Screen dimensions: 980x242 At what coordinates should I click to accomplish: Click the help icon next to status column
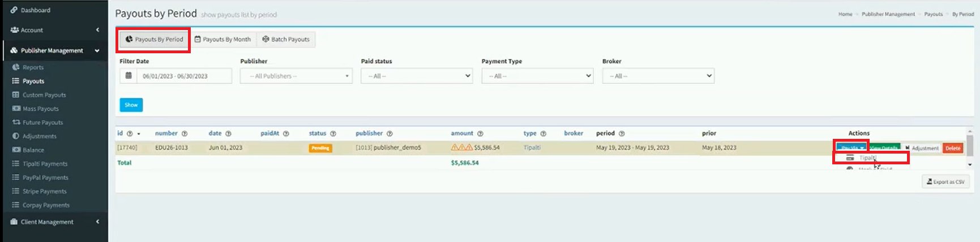(333, 134)
